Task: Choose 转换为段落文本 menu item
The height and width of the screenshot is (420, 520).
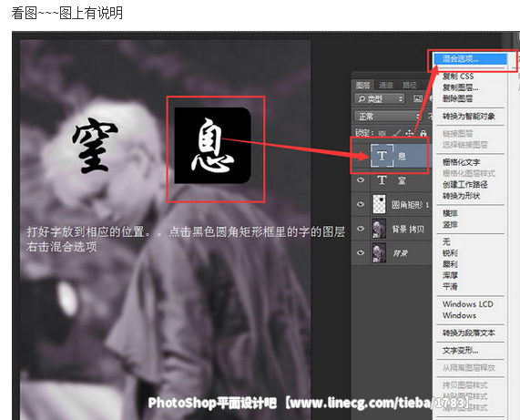Action: pyautogui.click(x=469, y=333)
